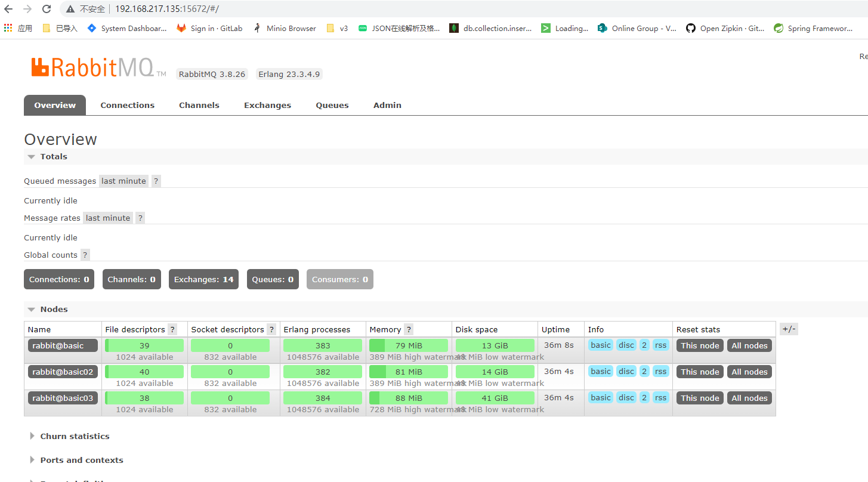Click rabbit@basic memory bar 79 MiB

[409, 345]
